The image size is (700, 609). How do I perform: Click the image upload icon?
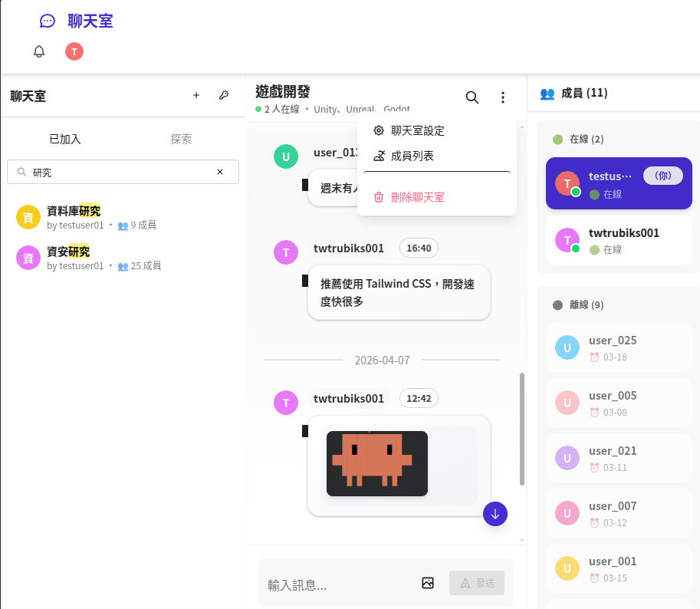[x=428, y=583]
